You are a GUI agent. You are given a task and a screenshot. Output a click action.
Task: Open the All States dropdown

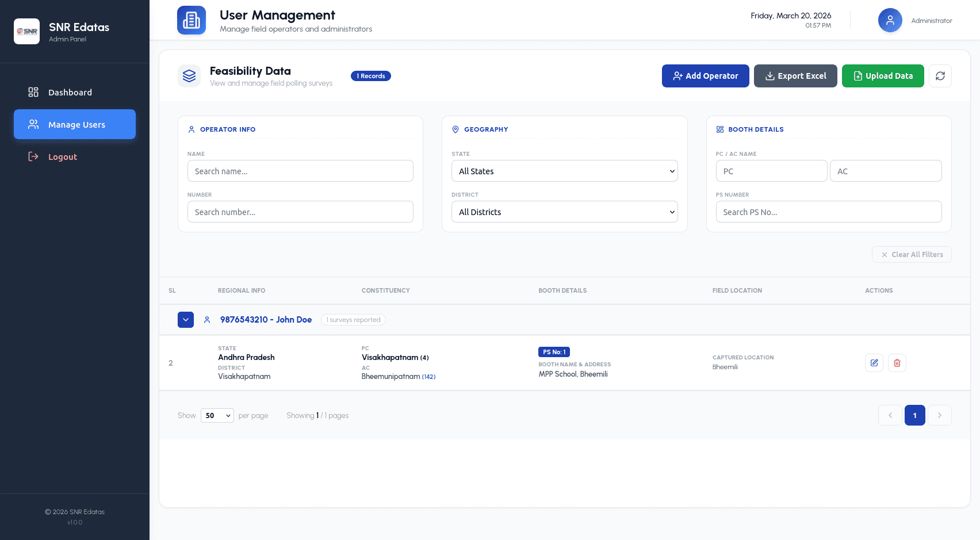click(x=564, y=171)
